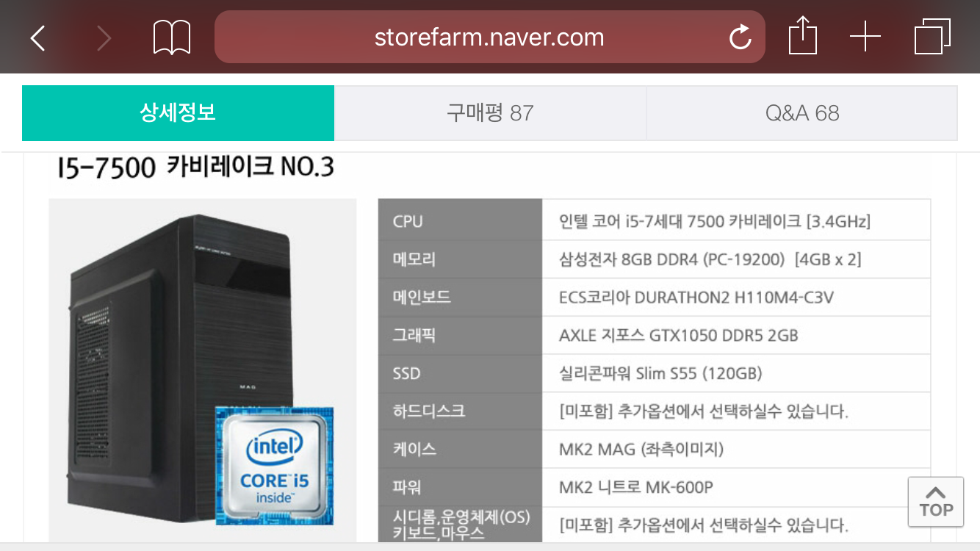Select the 인텔 코어 i5-7세대 7500 value
Viewport: 980px width, 551px height.
point(715,220)
